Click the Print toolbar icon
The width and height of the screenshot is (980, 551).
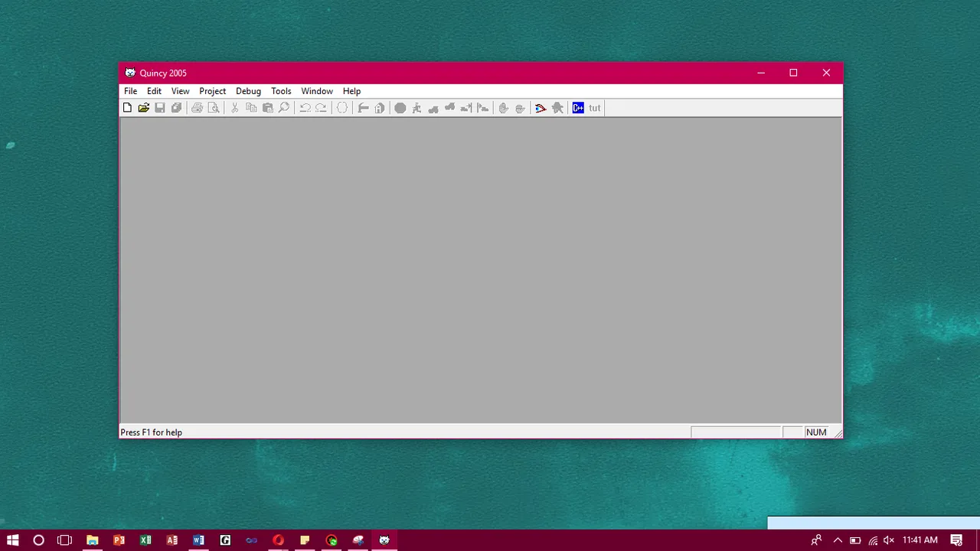click(197, 108)
